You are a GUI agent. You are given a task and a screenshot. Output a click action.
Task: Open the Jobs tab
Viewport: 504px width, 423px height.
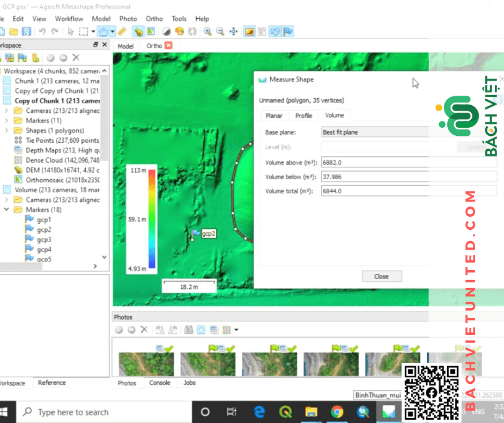point(190,382)
